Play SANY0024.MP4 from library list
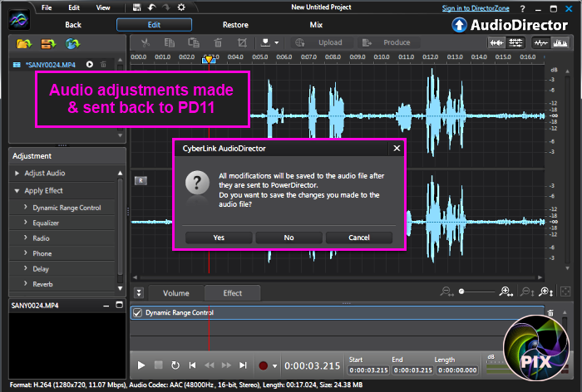The width and height of the screenshot is (582, 392). pos(90,65)
